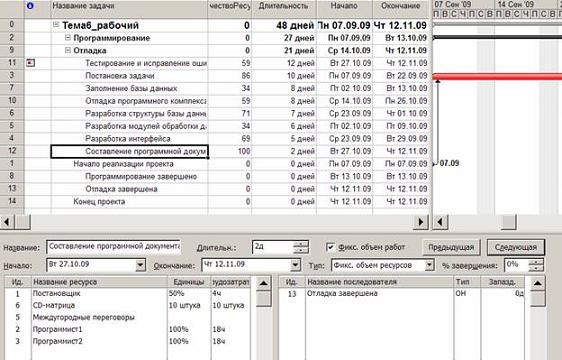The width and height of the screenshot is (562, 360).
Task: Collapse the Программирование summary task
Action: [x=68, y=38]
